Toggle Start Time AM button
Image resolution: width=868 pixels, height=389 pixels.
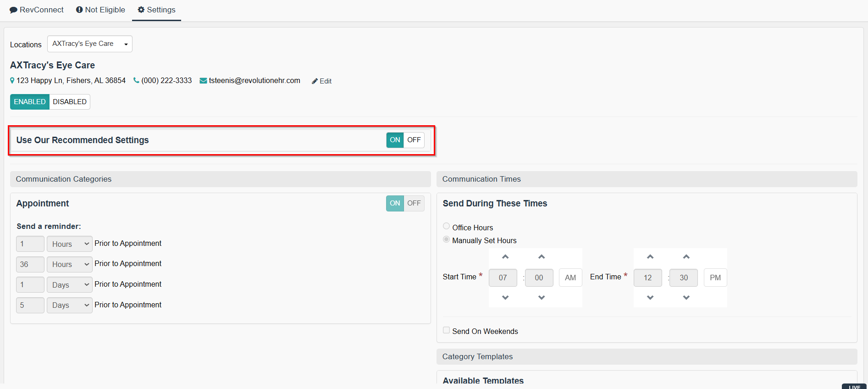[570, 278]
